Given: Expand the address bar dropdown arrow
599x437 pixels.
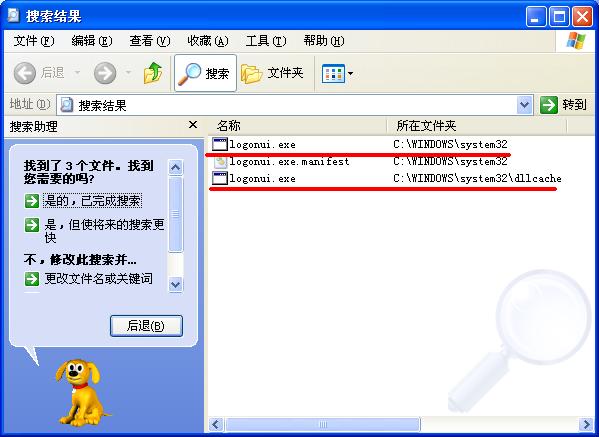Looking at the screenshot, I should [x=525, y=105].
